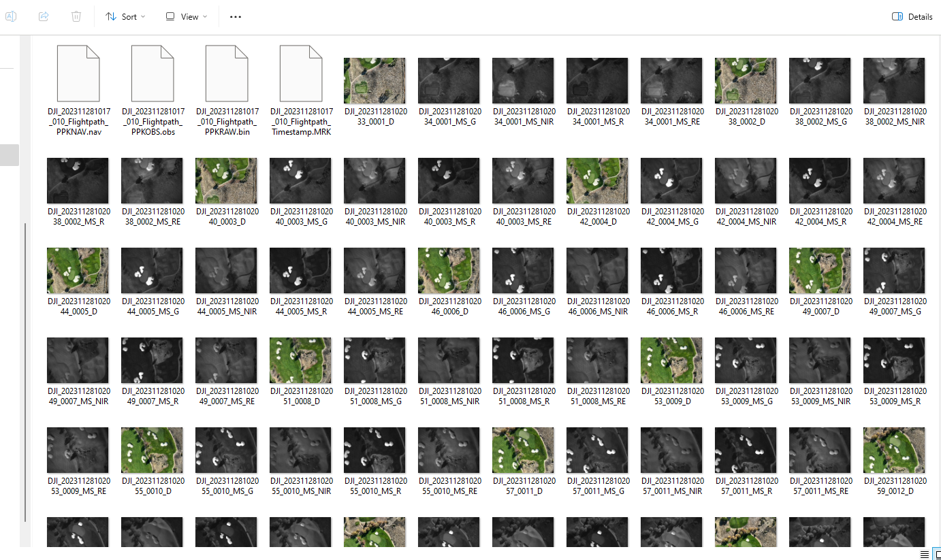Select thumbnail 49_0007_D color image
Image resolution: width=941 pixels, height=560 pixels.
tap(820, 271)
